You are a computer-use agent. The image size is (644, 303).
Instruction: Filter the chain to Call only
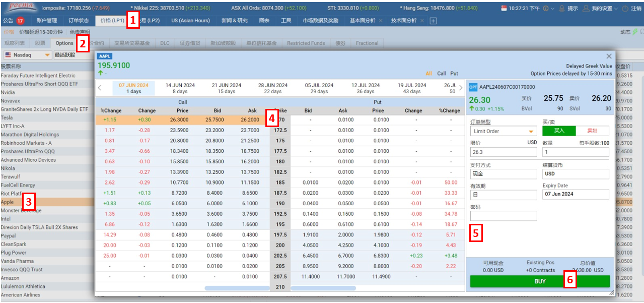(442, 74)
